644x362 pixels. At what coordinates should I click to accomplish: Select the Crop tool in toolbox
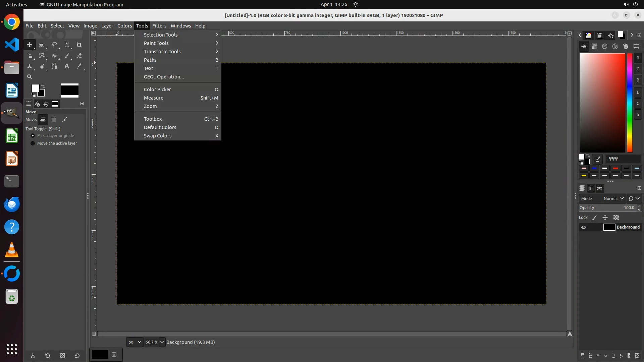[x=79, y=45]
